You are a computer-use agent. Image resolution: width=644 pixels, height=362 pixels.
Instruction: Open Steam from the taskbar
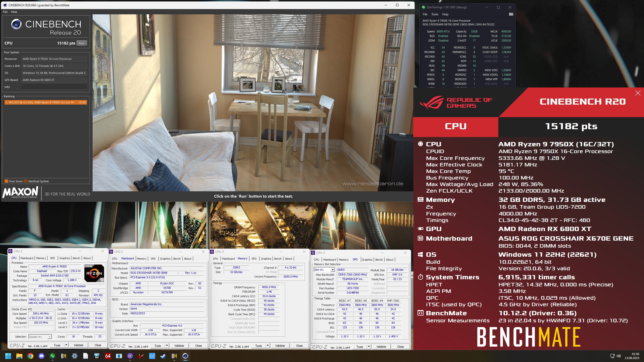pos(163,356)
